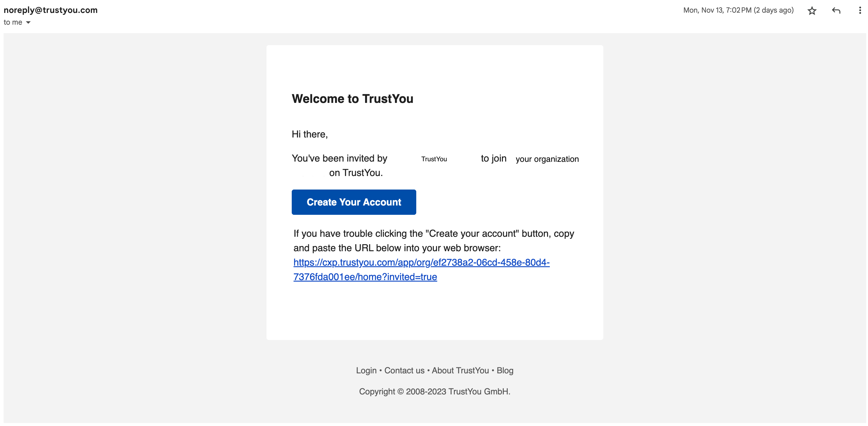Open the About TrustYou footer link
The width and height of the screenshot is (868, 426).
460,370
